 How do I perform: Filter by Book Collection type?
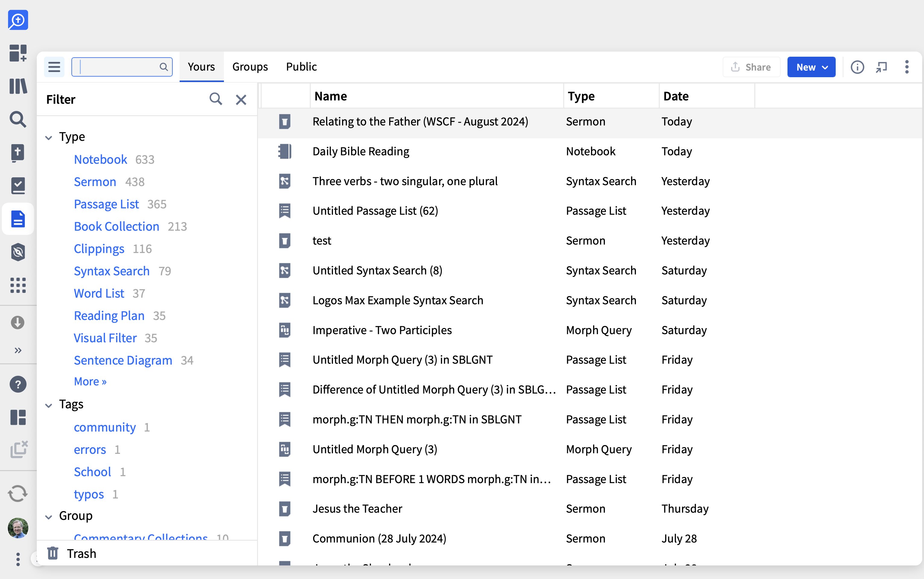click(x=116, y=226)
